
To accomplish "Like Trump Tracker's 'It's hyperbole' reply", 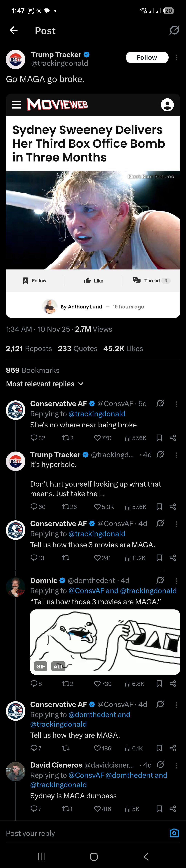I will [x=104, y=506].
